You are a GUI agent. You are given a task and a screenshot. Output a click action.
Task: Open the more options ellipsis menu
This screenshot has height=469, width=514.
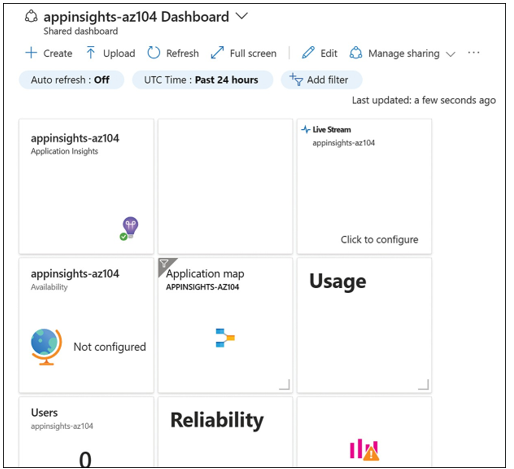point(473,53)
